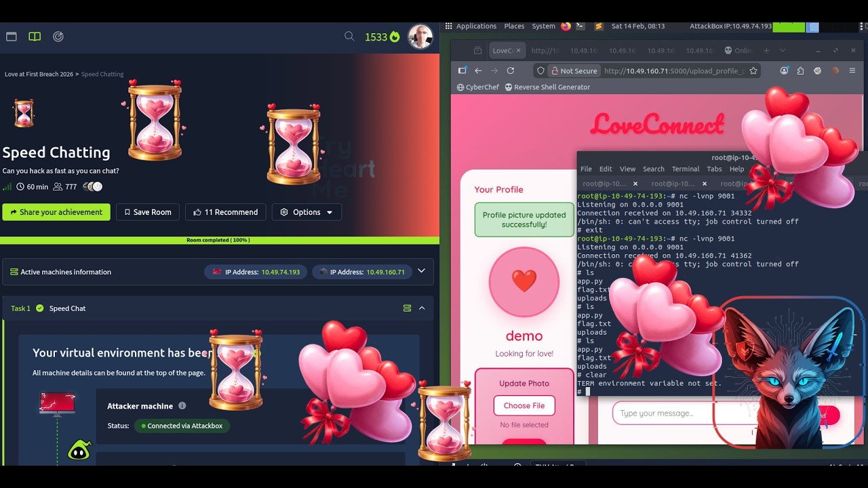Viewport: 868px width, 488px height.
Task: Click the 1533 streak flame counter
Action: pos(382,37)
